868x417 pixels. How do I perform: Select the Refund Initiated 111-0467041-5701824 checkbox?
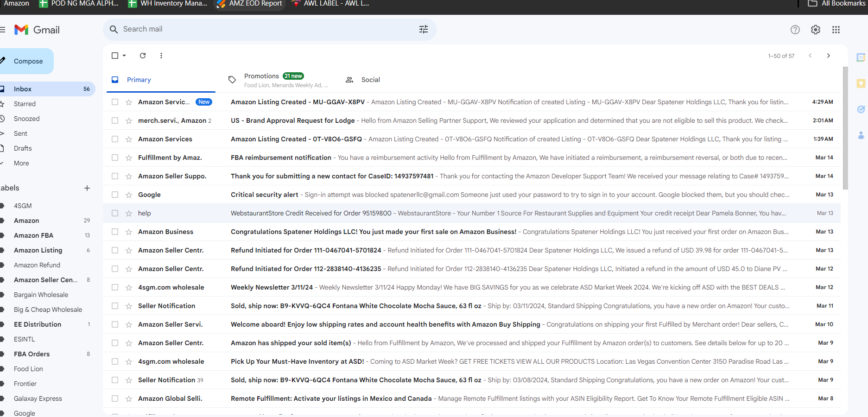(x=115, y=250)
